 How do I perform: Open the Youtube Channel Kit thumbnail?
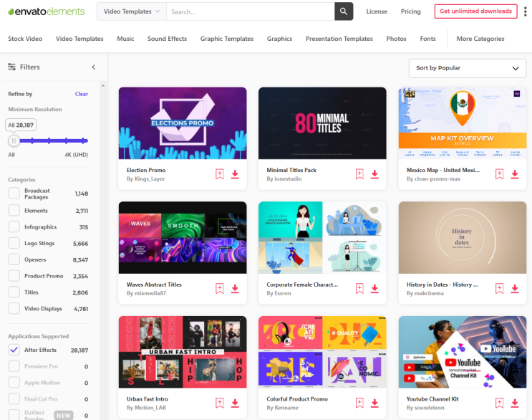(463, 352)
